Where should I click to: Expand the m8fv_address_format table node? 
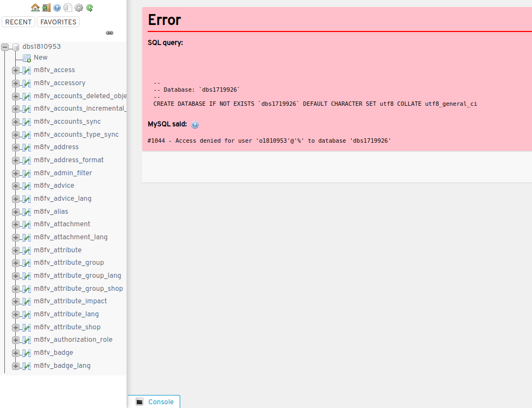(16, 160)
